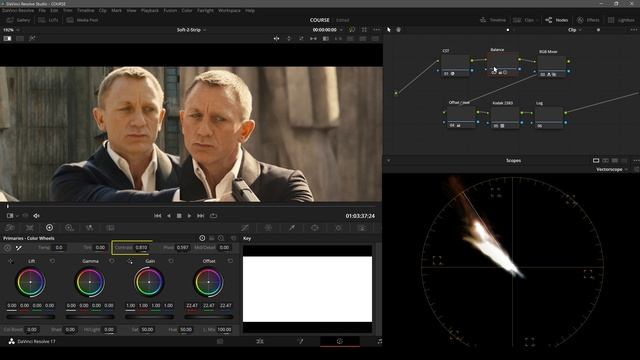Click the auto balance icon
The height and width of the screenshot is (360, 640).
pyautogui.click(x=7, y=248)
